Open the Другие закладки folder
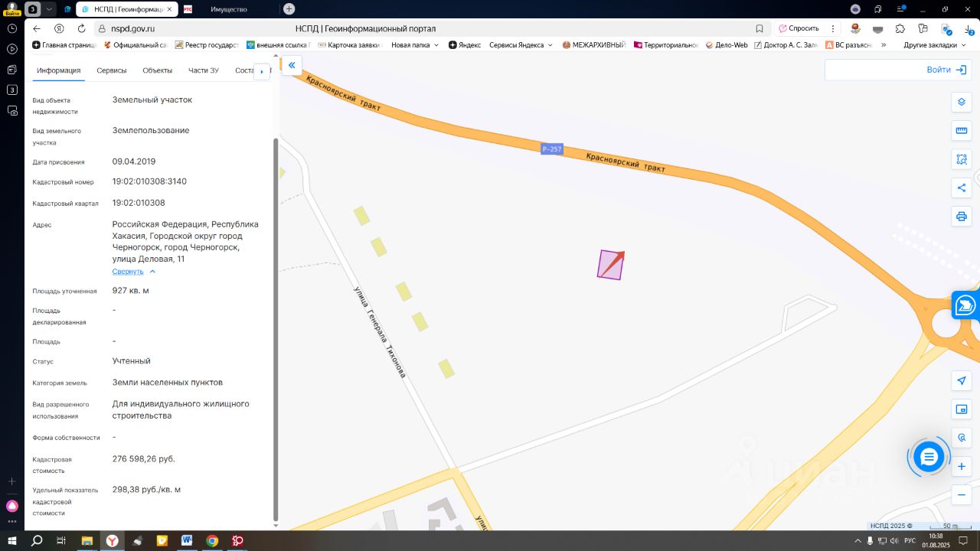 [x=934, y=45]
